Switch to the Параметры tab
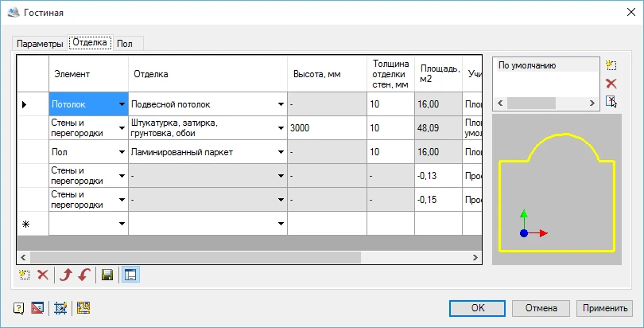644x328 pixels. 40,43
